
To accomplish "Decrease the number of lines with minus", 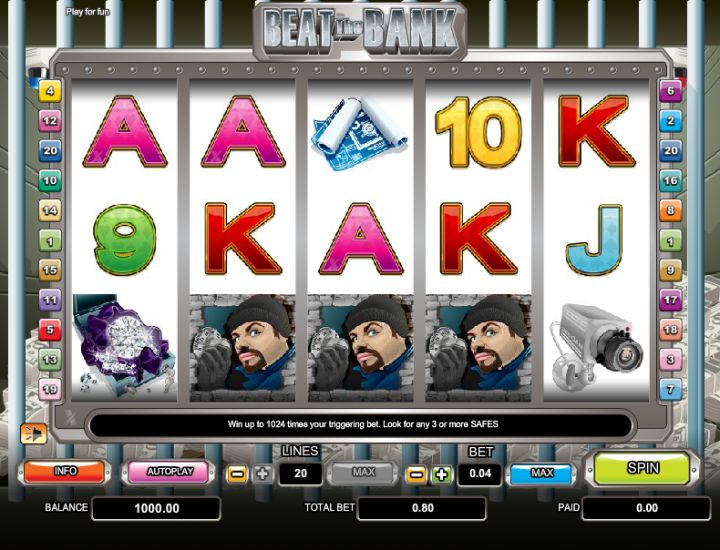I will pos(237,474).
